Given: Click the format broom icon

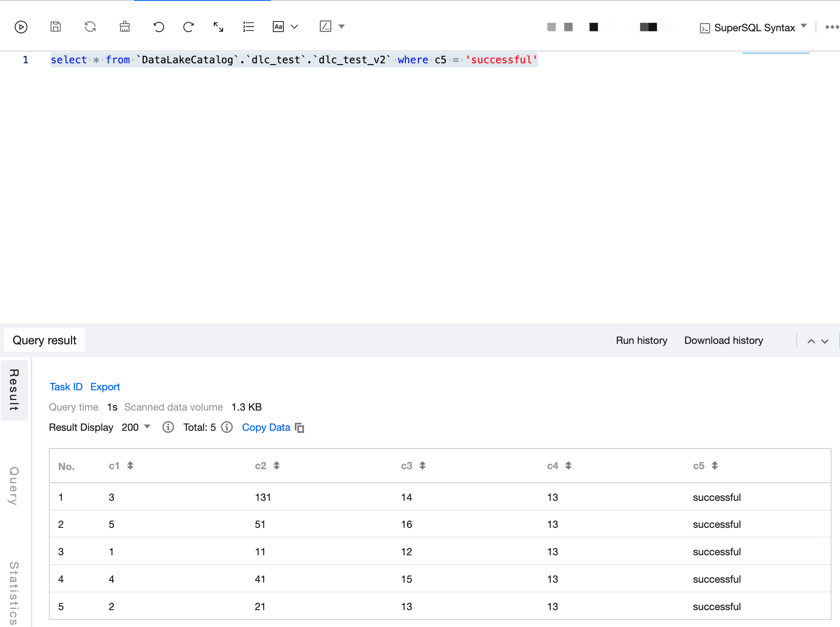Looking at the screenshot, I should click(x=125, y=27).
